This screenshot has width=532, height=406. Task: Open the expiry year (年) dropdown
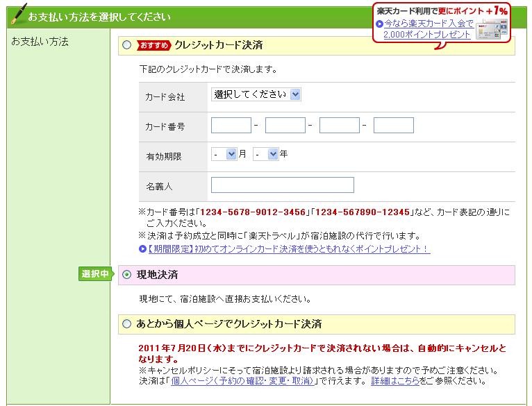coord(266,154)
